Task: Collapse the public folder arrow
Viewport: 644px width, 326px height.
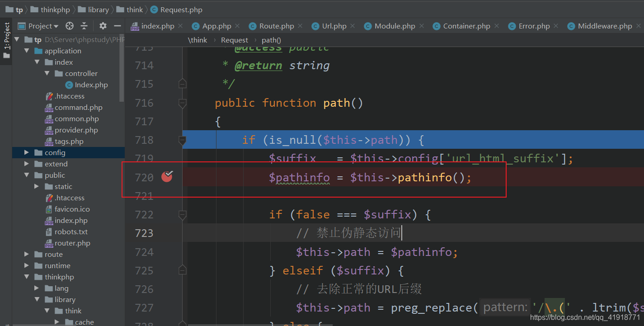Action: 27,175
